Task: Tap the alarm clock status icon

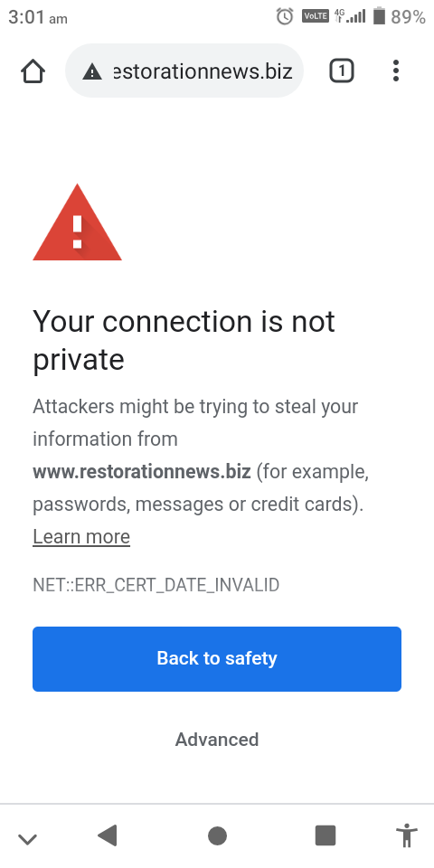Action: click(x=285, y=16)
